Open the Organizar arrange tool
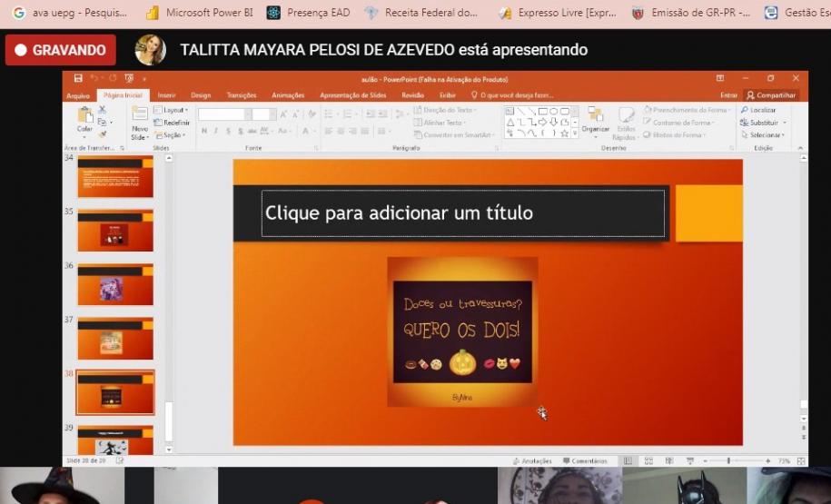 click(x=596, y=119)
